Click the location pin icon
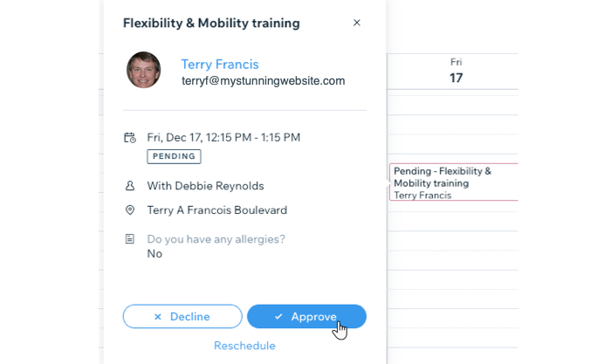The height and width of the screenshot is (364, 611). pos(130,210)
